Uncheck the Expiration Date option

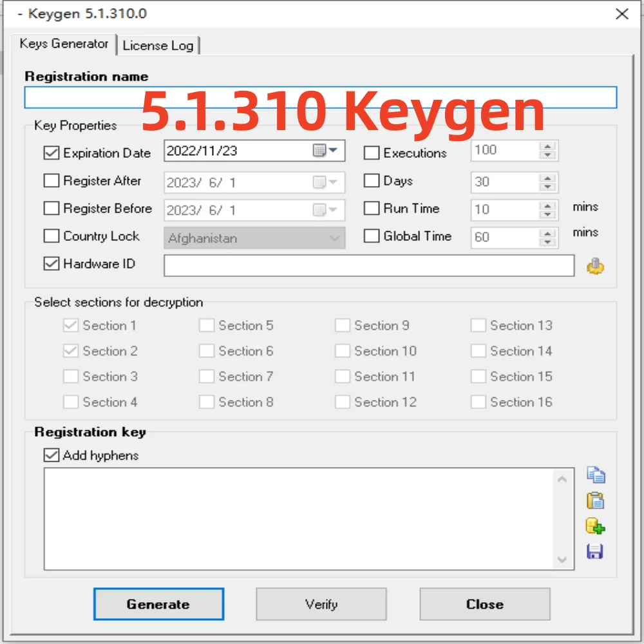tap(51, 153)
